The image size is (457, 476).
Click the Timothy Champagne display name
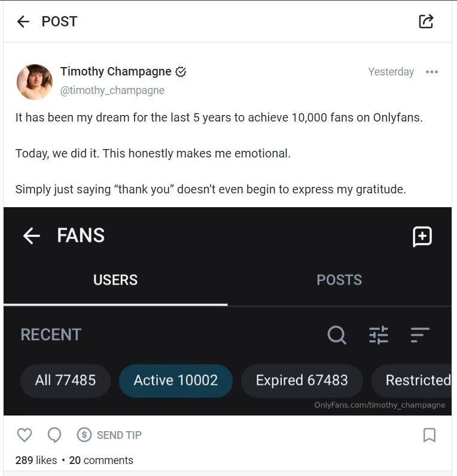click(x=115, y=72)
